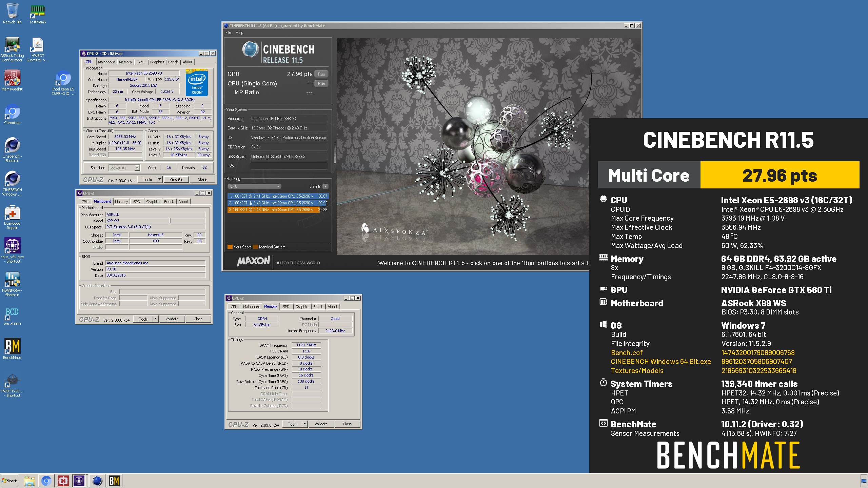Open Graphics tab in Memory CPU-Z window
This screenshot has height=488, width=868.
click(x=302, y=307)
